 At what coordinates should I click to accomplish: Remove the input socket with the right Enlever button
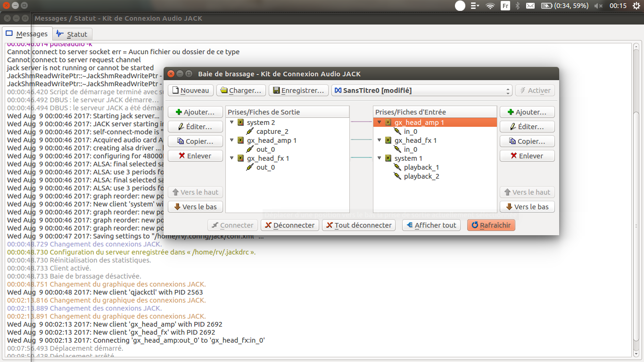(528, 156)
